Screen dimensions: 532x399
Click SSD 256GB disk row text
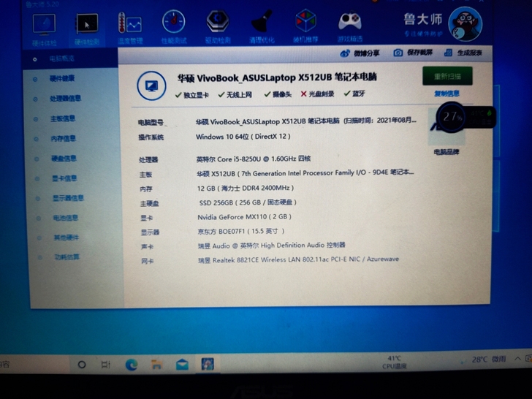(248, 202)
